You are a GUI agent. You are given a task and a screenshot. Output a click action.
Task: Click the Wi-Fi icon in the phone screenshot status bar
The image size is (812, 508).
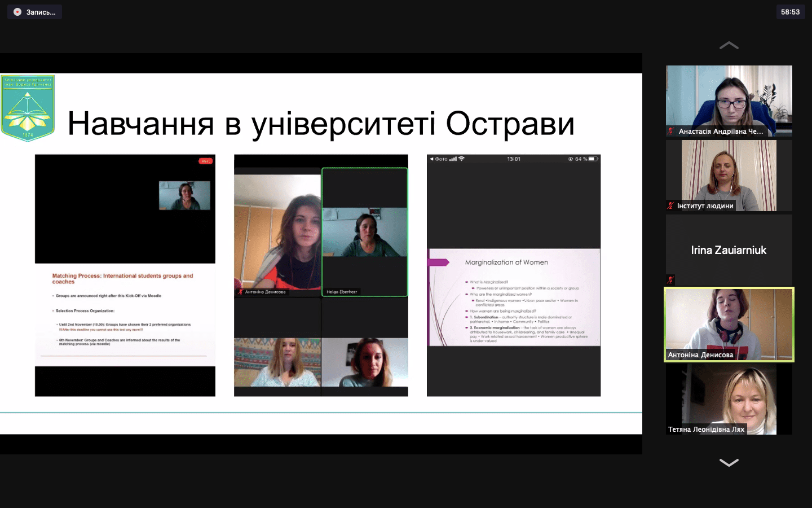pyautogui.click(x=461, y=159)
